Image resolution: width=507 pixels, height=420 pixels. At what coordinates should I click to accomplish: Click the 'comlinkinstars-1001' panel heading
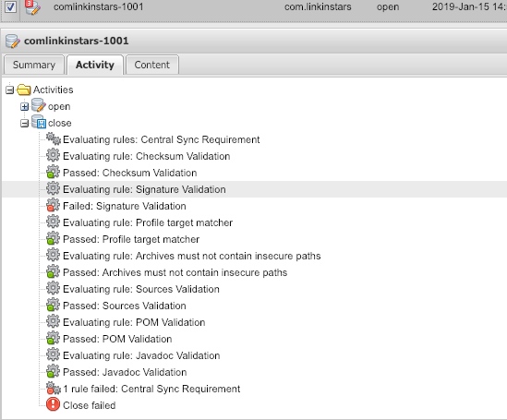coord(77,41)
